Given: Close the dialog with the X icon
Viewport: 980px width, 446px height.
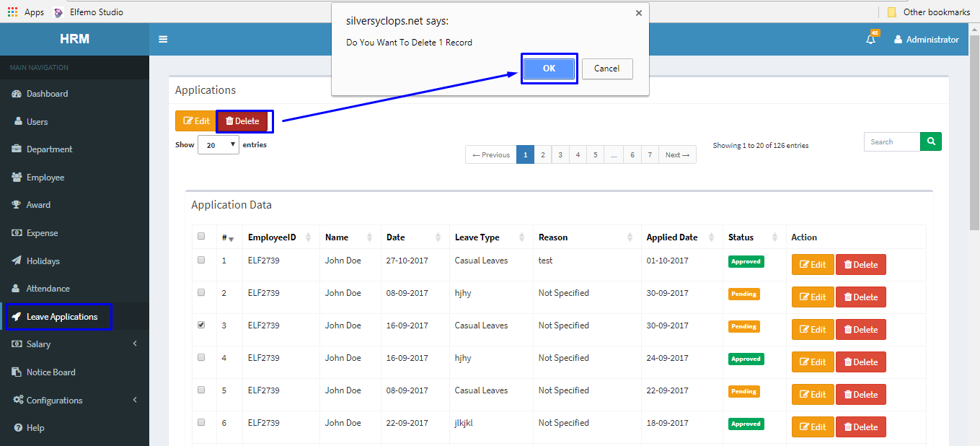Looking at the screenshot, I should click(x=638, y=13).
